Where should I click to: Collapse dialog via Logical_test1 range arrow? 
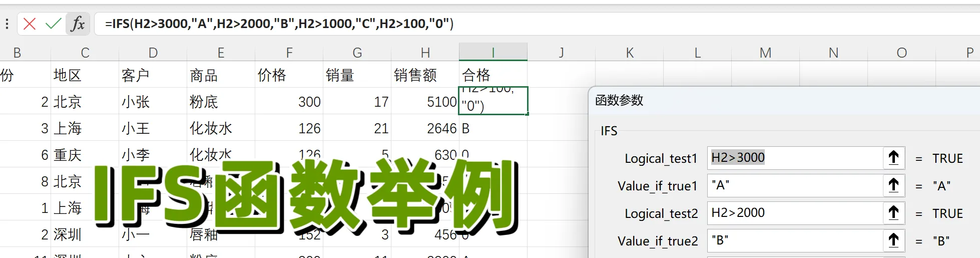894,158
